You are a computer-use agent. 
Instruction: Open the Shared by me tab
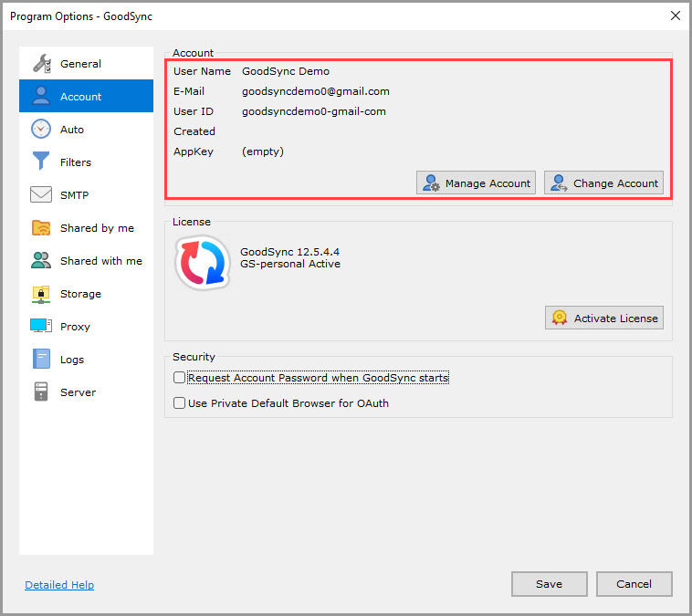pos(86,227)
